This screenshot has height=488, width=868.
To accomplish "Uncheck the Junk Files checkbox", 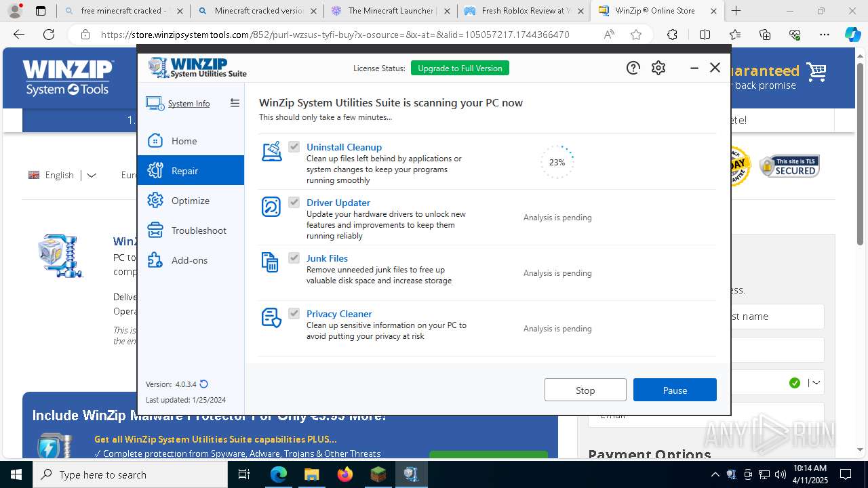I will (294, 258).
